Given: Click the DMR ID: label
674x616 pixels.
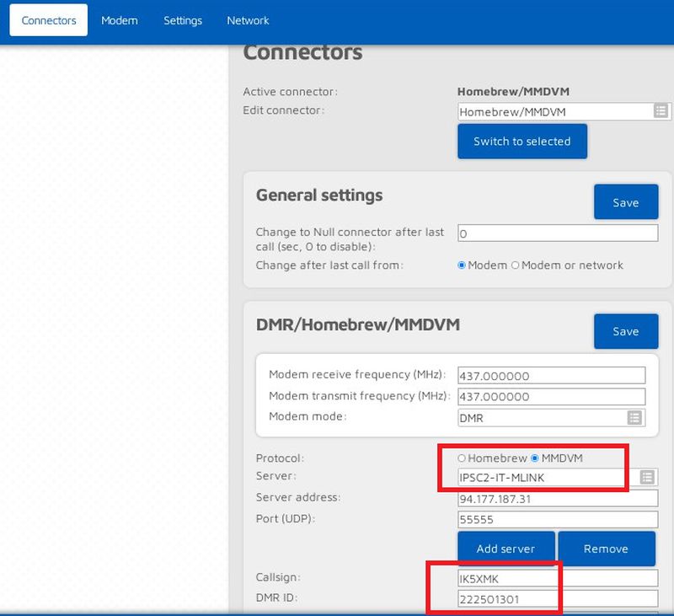Looking at the screenshot, I should [x=277, y=598].
